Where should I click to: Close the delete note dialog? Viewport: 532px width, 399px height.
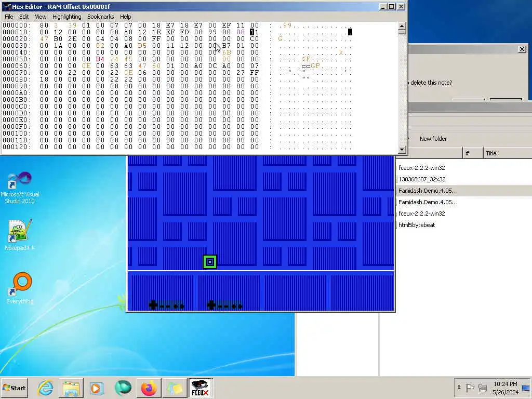coord(522,49)
